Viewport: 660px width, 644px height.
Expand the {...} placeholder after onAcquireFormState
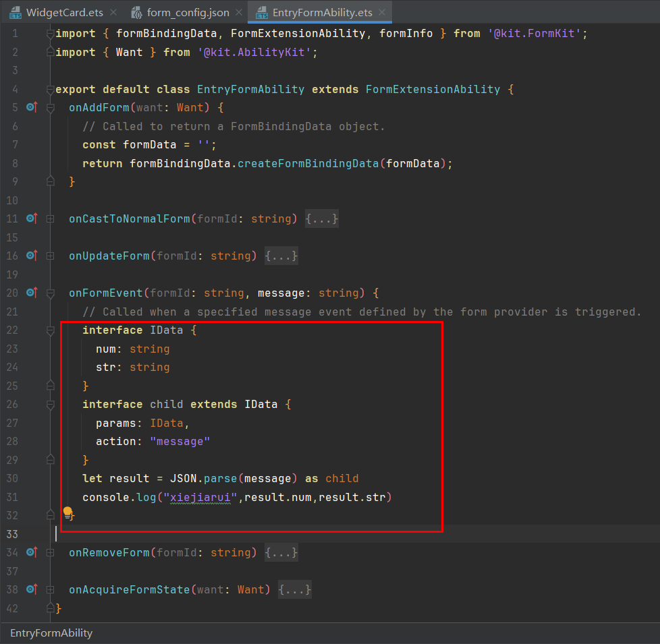(x=295, y=589)
